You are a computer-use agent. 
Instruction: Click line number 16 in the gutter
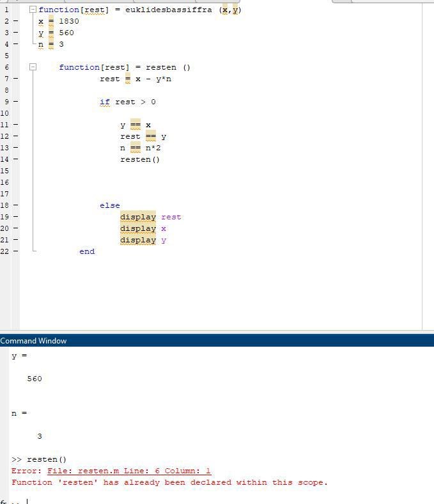click(4, 182)
